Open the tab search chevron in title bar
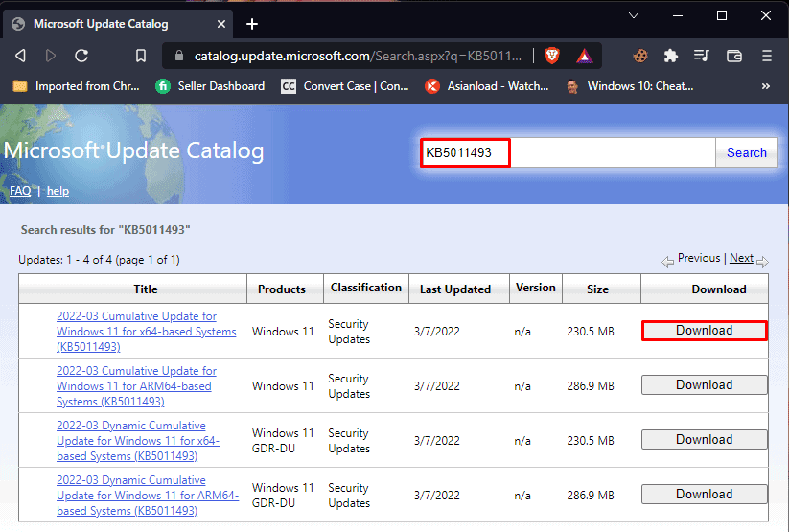Viewport: 789px width, 532px height. (x=634, y=15)
